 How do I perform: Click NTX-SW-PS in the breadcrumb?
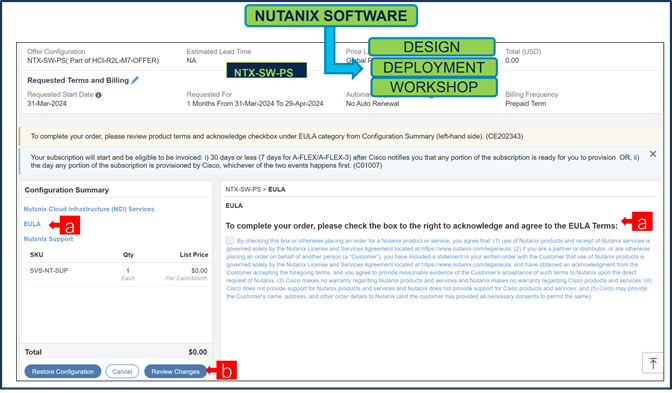[243, 189]
